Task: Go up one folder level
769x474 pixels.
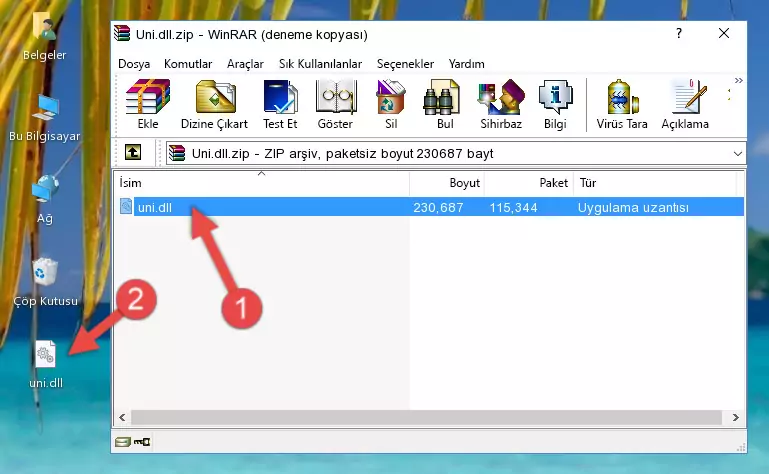Action: [x=133, y=153]
